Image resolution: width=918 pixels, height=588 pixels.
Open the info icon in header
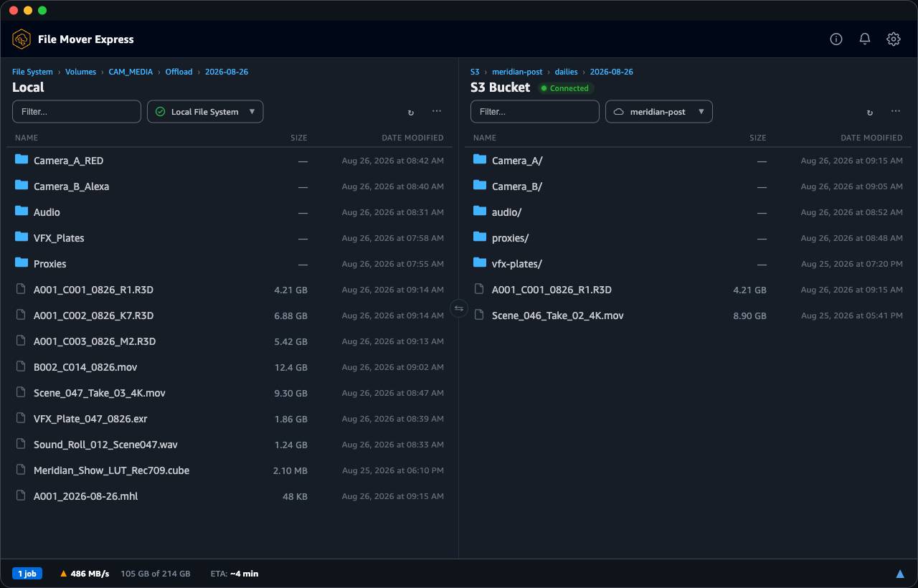836,39
